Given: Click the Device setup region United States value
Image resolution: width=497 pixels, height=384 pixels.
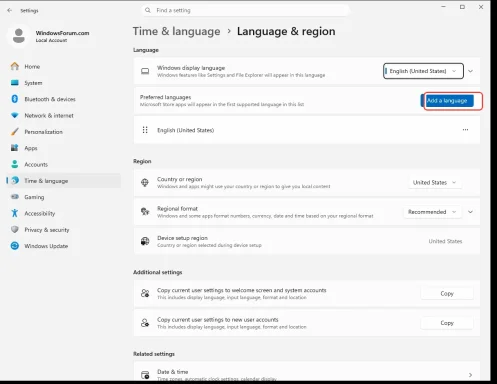Looking at the screenshot, I should tap(445, 241).
